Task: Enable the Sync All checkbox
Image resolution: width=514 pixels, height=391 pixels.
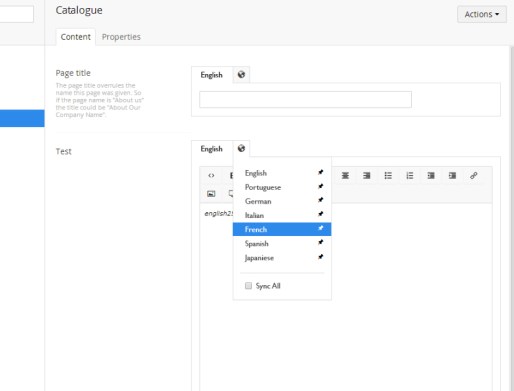Action: [248, 286]
